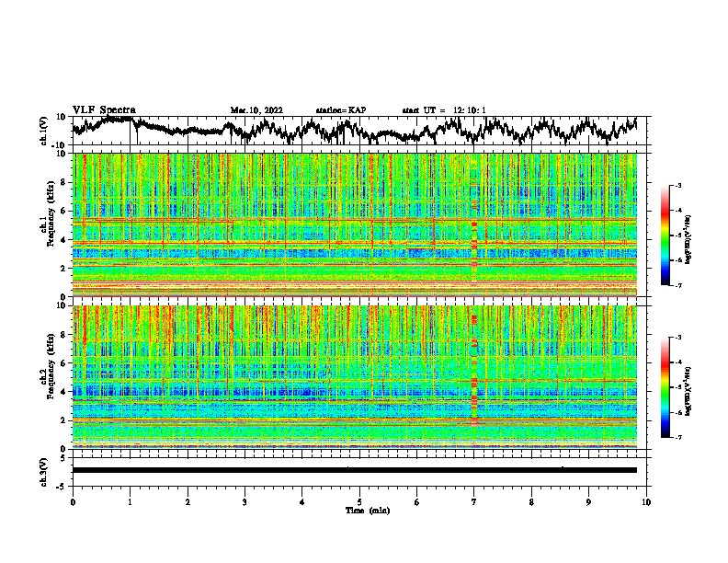The height and width of the screenshot is (563, 728).
Task: Click the time axis tick label "4"
Action: click(x=301, y=502)
